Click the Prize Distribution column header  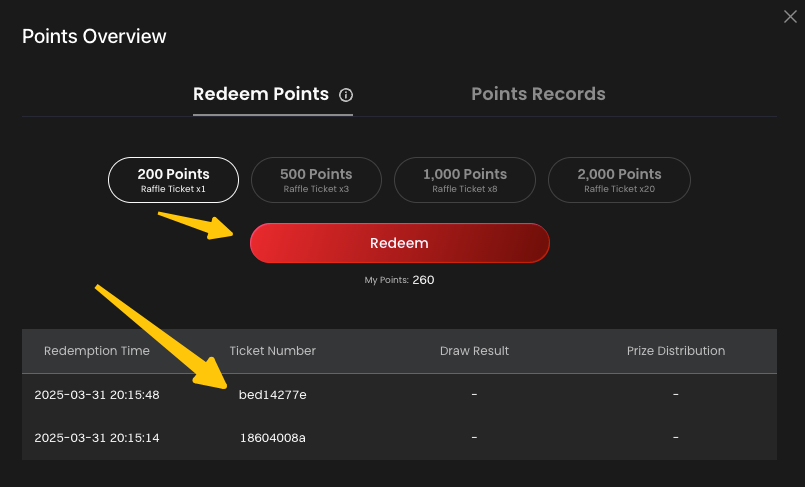click(676, 351)
